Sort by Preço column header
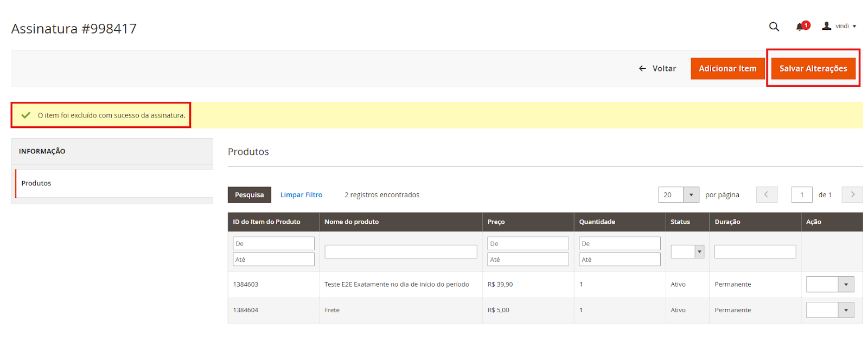Viewport: 868px width, 350px height. [x=496, y=222]
